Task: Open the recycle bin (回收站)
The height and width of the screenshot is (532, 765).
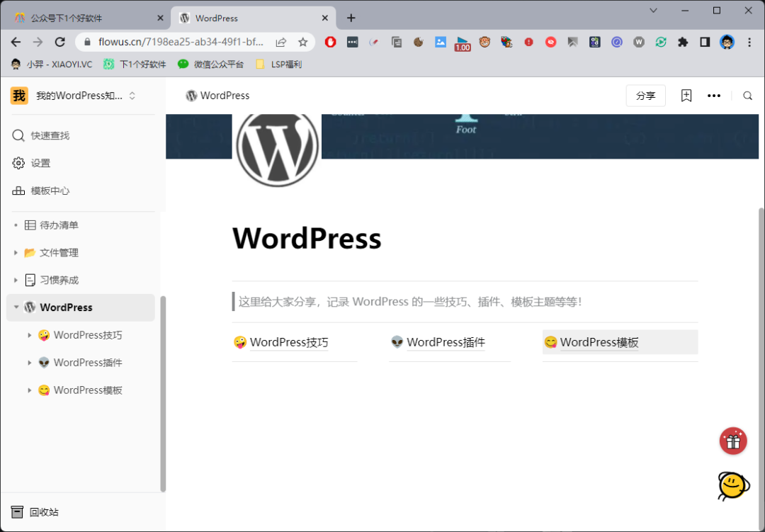Action: [x=35, y=512]
